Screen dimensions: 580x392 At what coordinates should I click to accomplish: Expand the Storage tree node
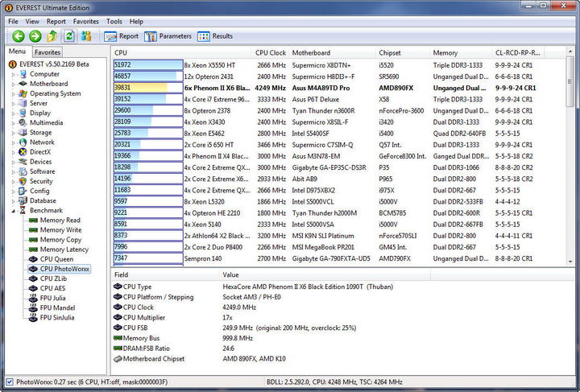[x=14, y=133]
